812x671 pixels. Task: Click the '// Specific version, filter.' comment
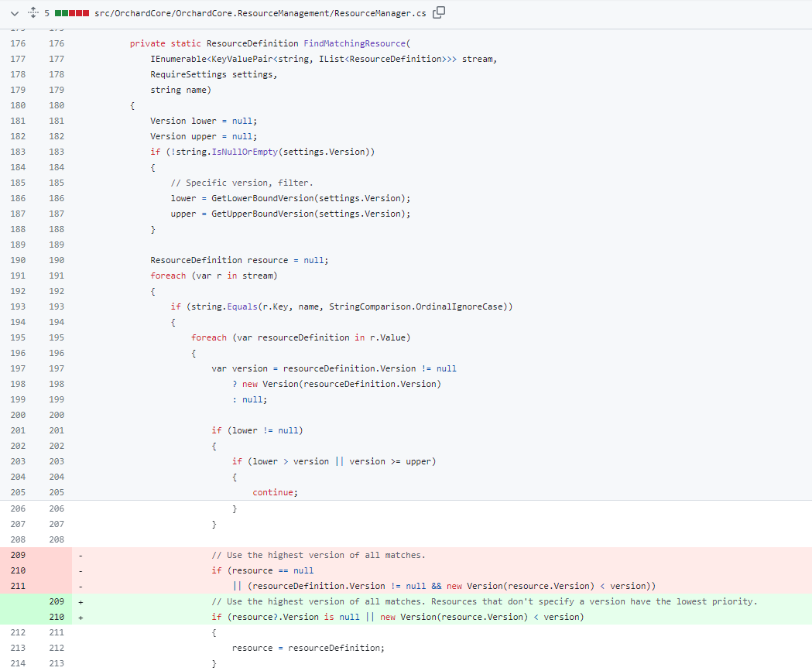click(242, 183)
